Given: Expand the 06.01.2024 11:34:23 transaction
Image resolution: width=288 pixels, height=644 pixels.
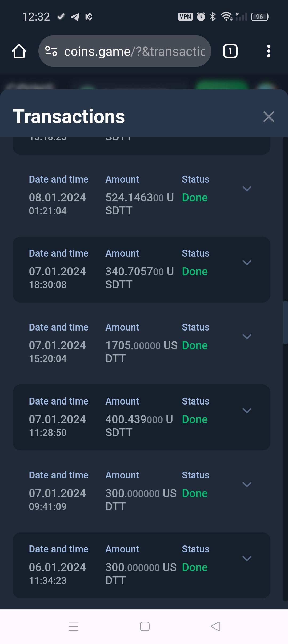Looking at the screenshot, I should point(247,559).
